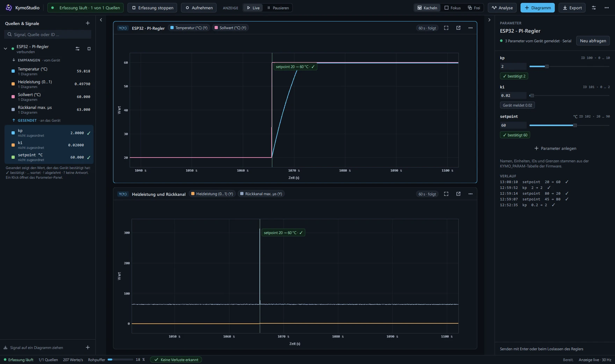Toggle Rückkanal max. µs series chip

261,194
